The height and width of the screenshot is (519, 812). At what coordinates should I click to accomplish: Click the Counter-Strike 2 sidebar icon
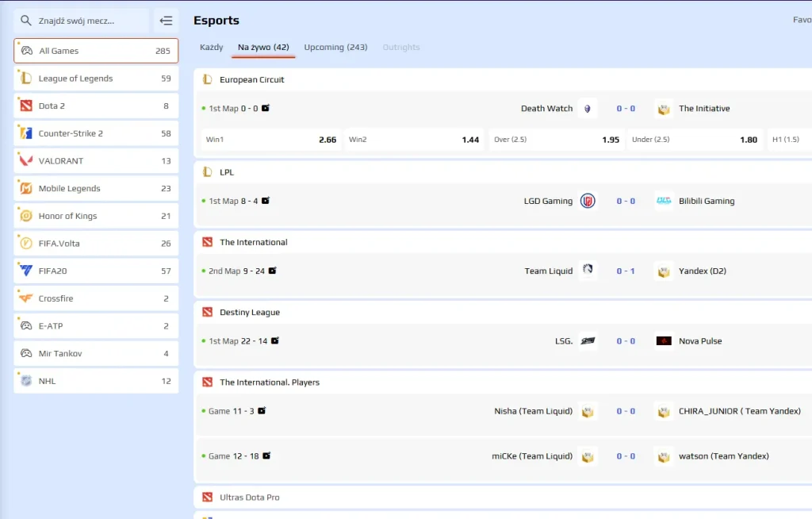[x=26, y=133]
